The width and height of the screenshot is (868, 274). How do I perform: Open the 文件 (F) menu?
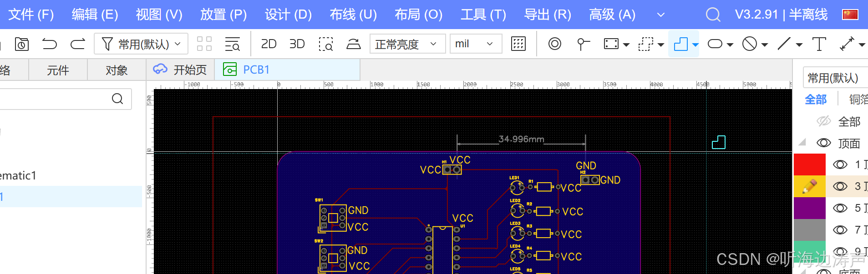(31, 15)
